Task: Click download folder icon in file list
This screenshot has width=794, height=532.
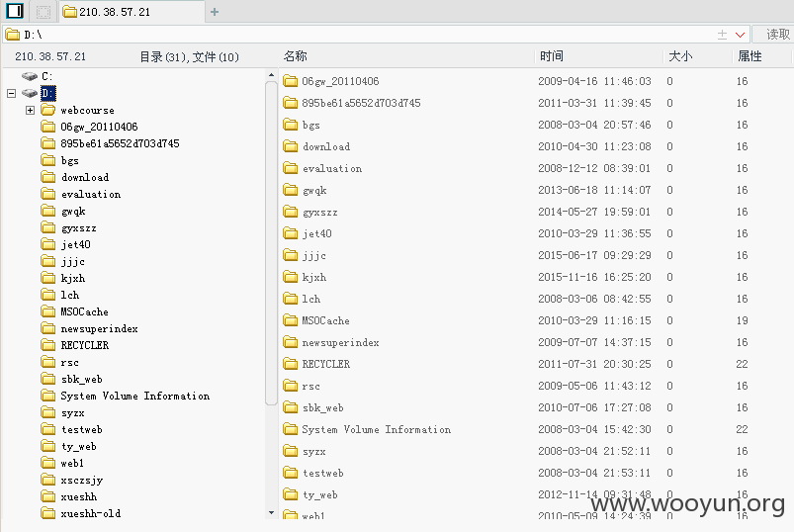Action: pyautogui.click(x=290, y=146)
